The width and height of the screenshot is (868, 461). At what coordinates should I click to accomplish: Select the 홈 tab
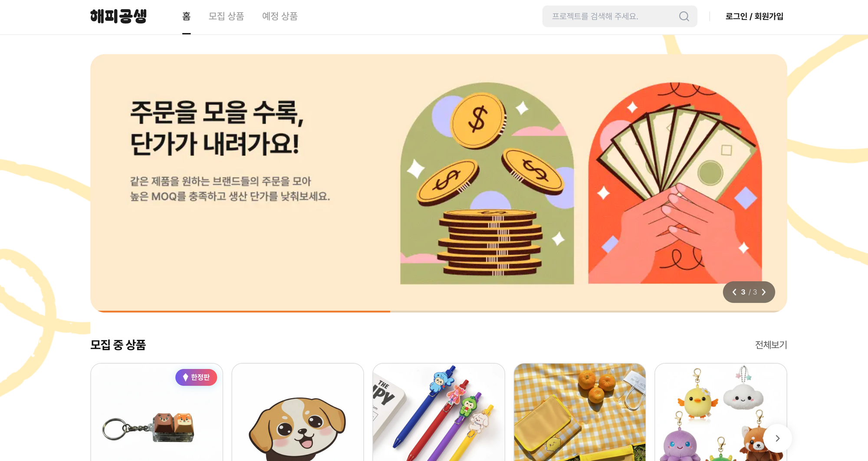click(187, 16)
